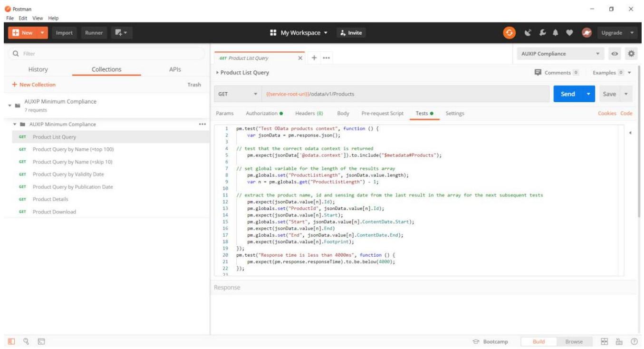644x349 pixels.
Task: Open the wrench settings icon in header
Action: (x=542, y=33)
